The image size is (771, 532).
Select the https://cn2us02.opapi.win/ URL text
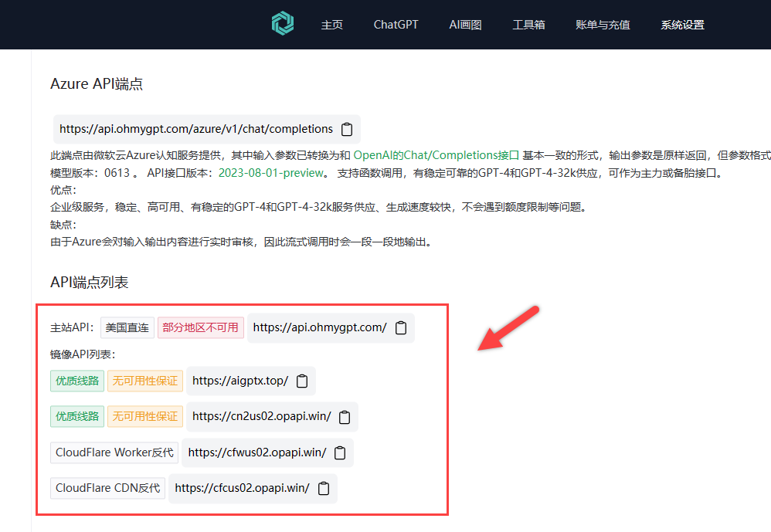(x=262, y=416)
